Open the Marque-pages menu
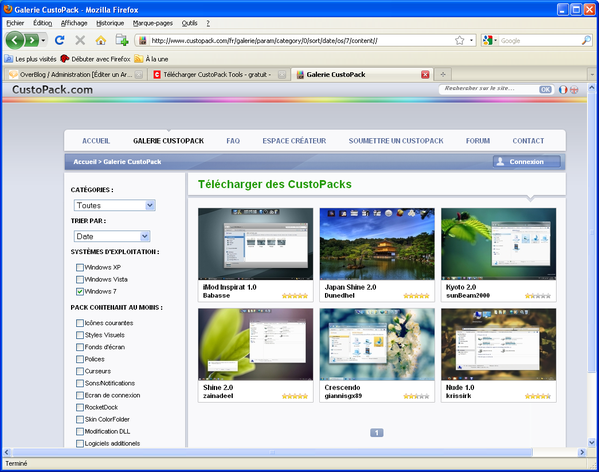The image size is (599, 472). [x=153, y=23]
